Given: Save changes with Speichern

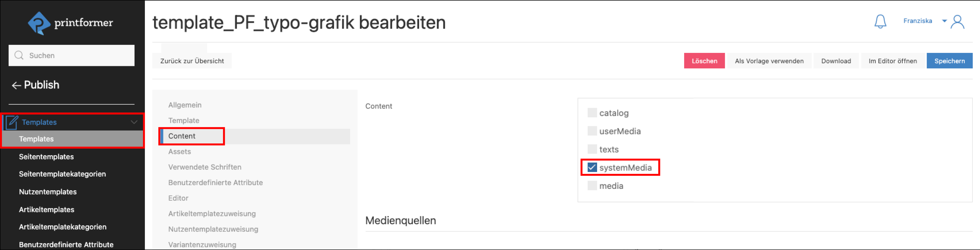Looking at the screenshot, I should pos(949,61).
